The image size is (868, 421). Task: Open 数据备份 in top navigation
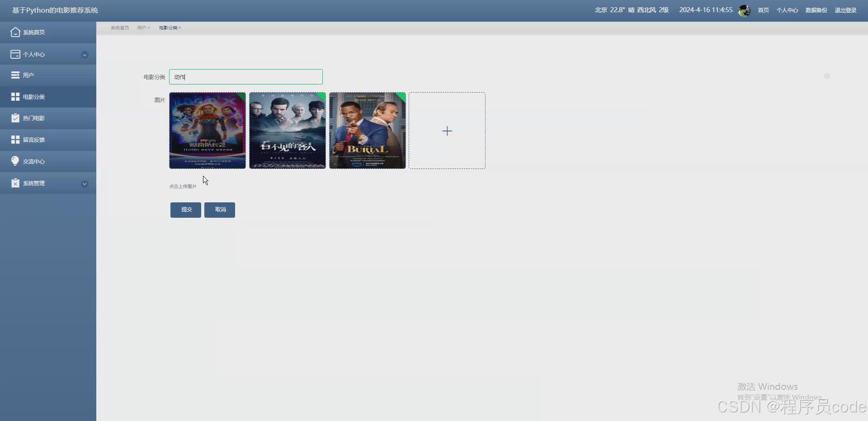tap(816, 10)
